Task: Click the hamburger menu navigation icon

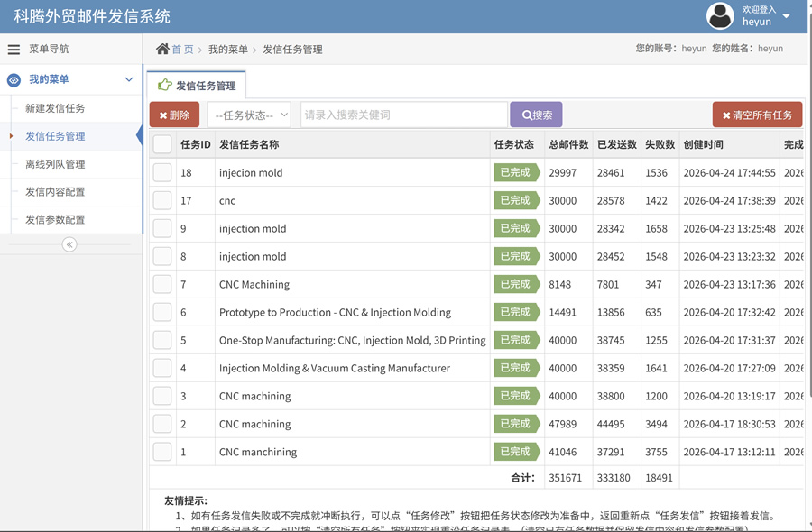Action: [x=14, y=50]
